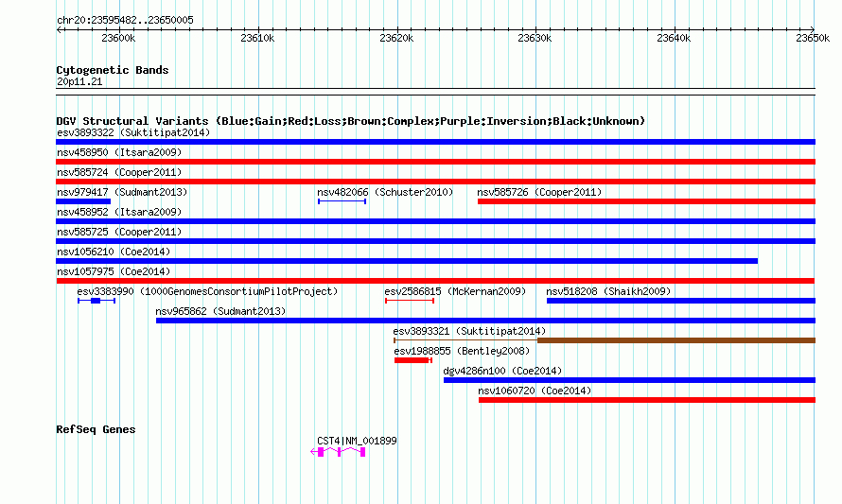The image size is (842, 504).
Task: Click the nsv585726 red loss bar
Action: coord(646,201)
